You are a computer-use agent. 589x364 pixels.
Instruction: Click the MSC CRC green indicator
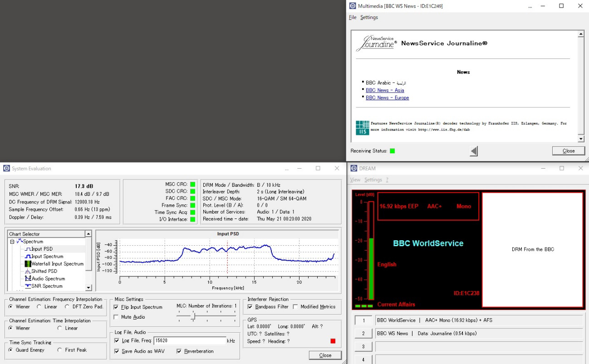[x=193, y=184]
